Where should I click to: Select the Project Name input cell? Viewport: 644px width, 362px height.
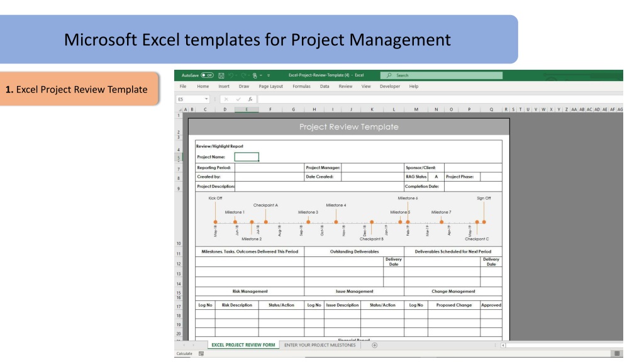point(247,156)
